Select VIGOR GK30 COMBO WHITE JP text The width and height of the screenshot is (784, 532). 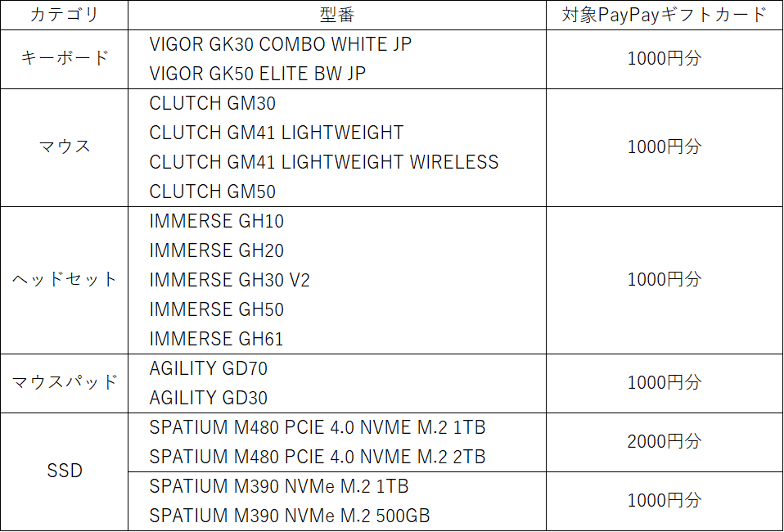[280, 44]
